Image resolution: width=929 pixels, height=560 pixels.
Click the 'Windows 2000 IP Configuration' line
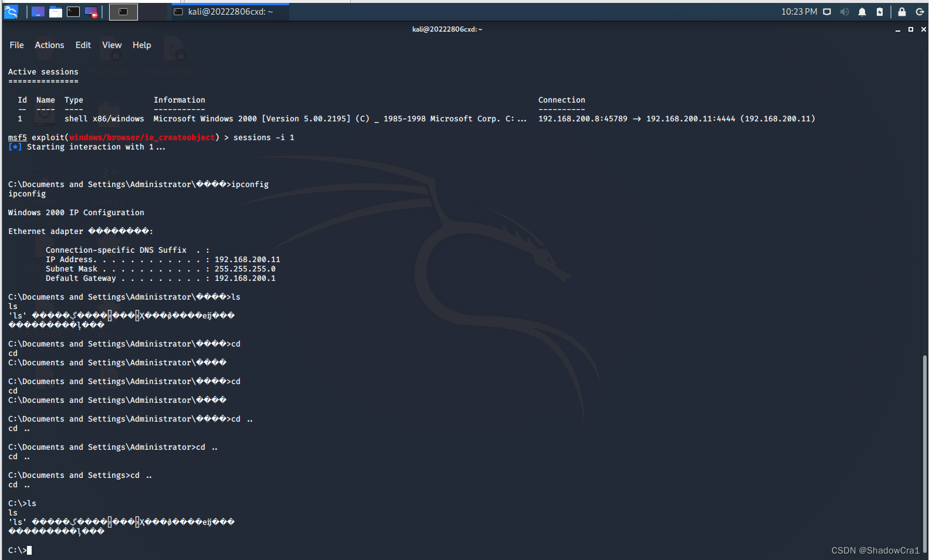click(x=76, y=212)
